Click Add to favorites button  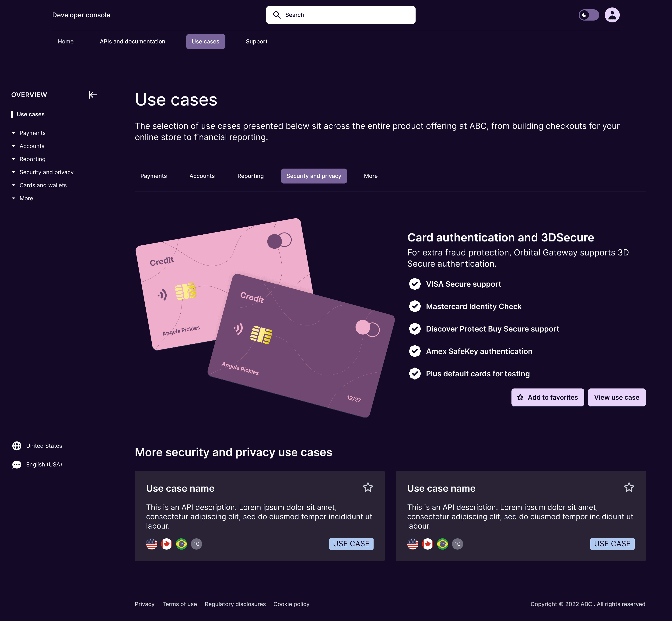pos(547,397)
